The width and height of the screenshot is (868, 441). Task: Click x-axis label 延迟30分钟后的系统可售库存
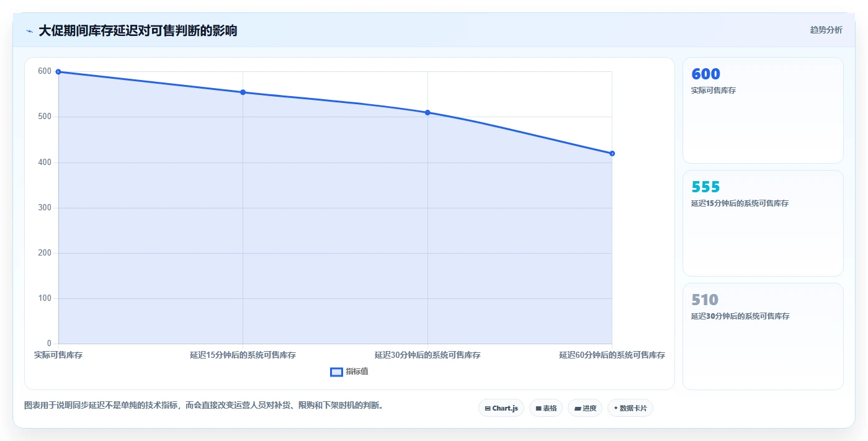point(427,355)
